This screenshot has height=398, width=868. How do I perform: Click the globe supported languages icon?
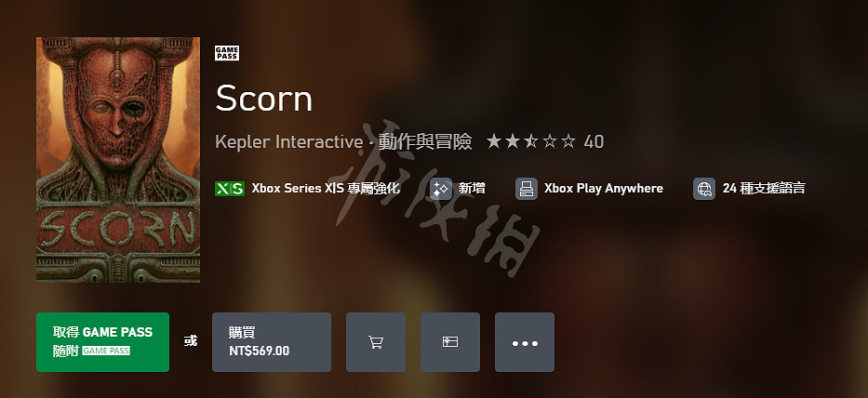click(x=704, y=189)
